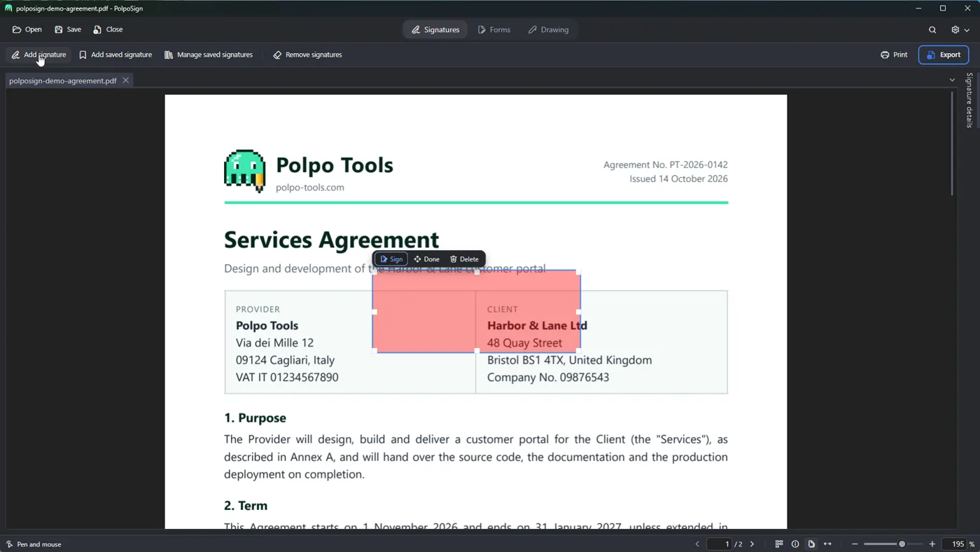Expand the document tabs list chevron
The width and height of the screenshot is (980, 552).
point(952,80)
